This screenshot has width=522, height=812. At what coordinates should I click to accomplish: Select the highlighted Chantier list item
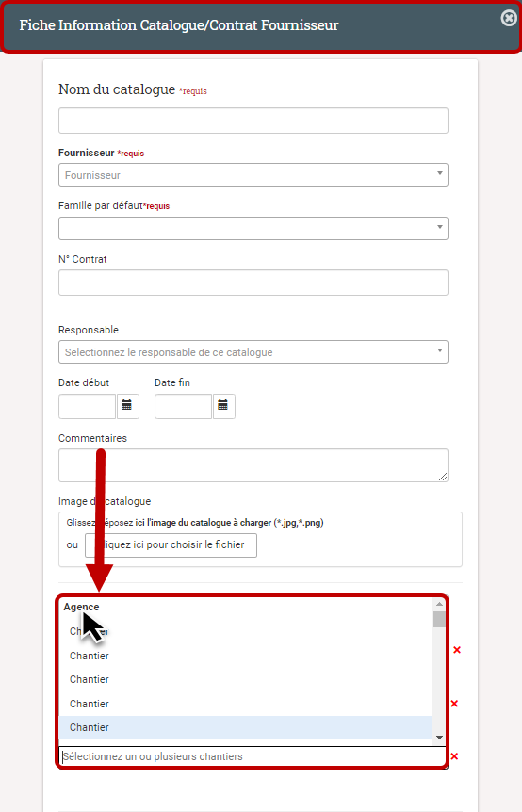pyautogui.click(x=246, y=727)
